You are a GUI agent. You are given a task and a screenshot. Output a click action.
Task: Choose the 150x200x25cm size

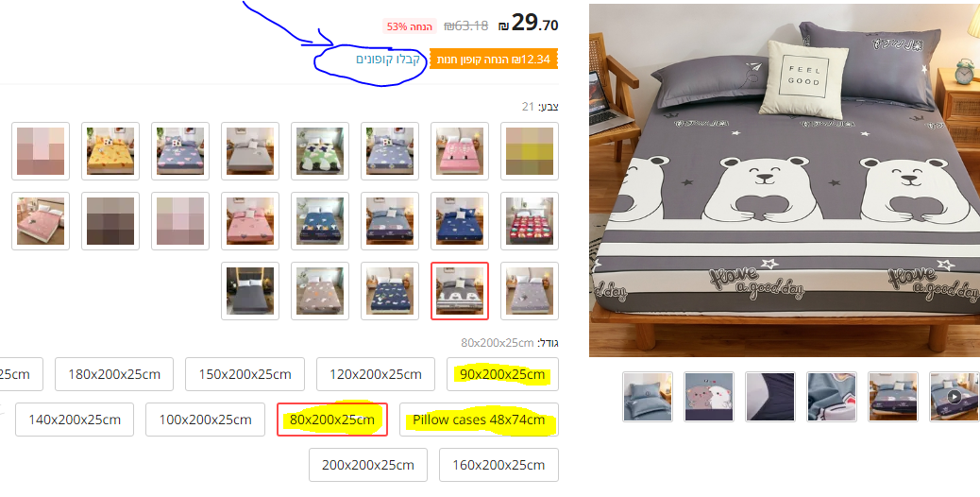(245, 374)
